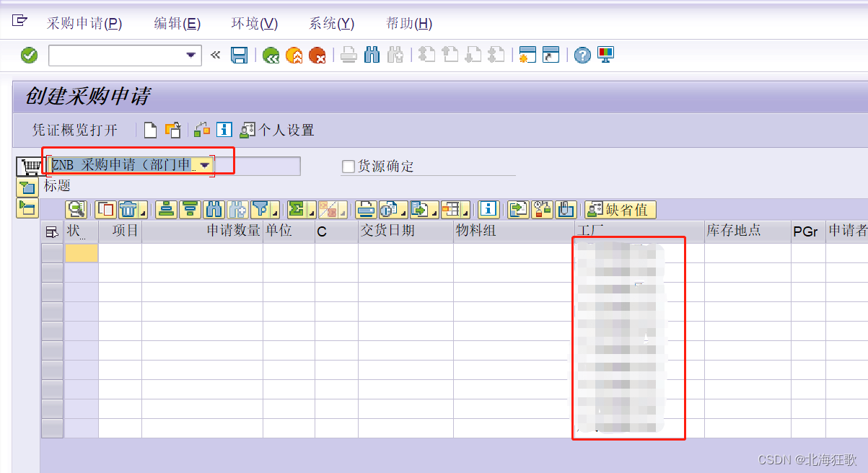
Task: Click the 凭证概览打开 button
Action: click(x=74, y=131)
